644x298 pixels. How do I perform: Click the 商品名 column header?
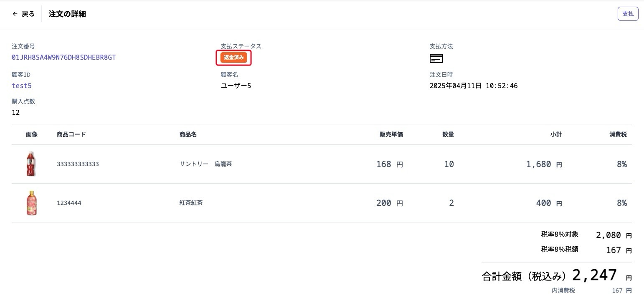(x=188, y=134)
